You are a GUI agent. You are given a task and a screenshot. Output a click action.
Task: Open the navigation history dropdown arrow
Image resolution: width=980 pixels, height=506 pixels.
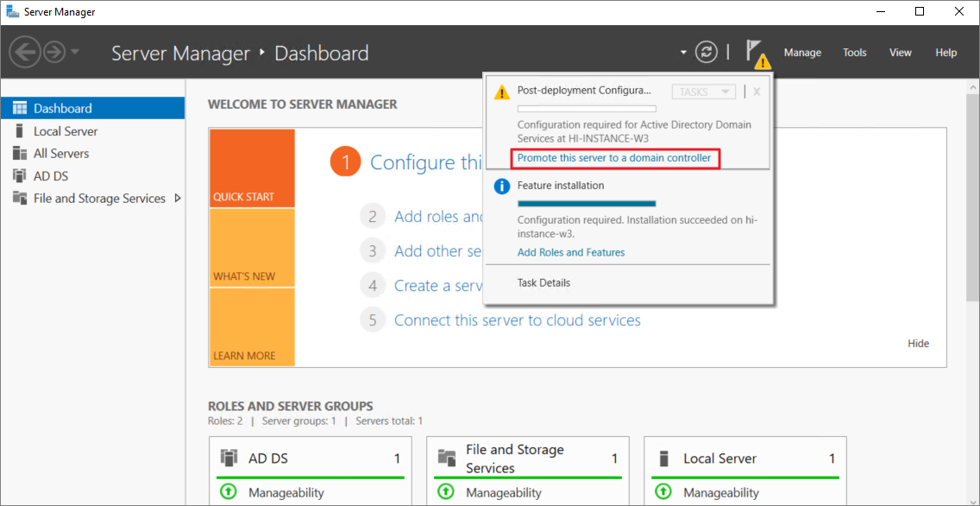(75, 52)
